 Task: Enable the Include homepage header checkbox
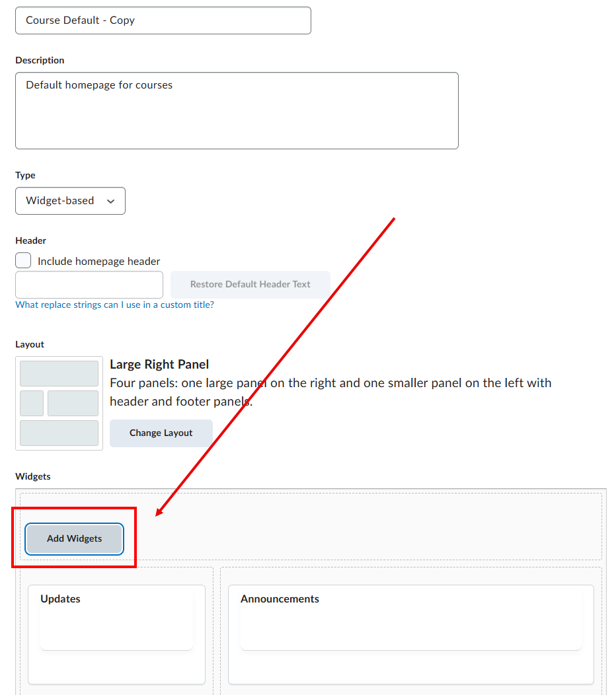[x=23, y=260]
